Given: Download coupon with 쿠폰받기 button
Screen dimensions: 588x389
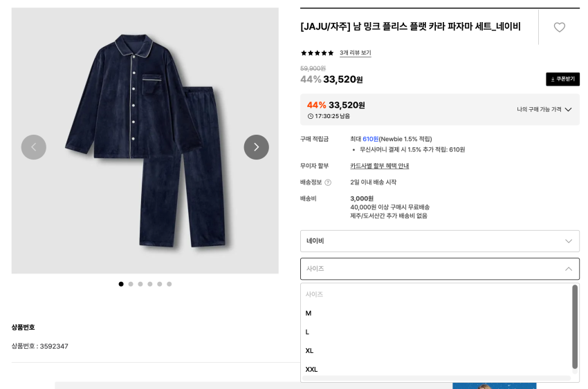Looking at the screenshot, I should (x=562, y=79).
